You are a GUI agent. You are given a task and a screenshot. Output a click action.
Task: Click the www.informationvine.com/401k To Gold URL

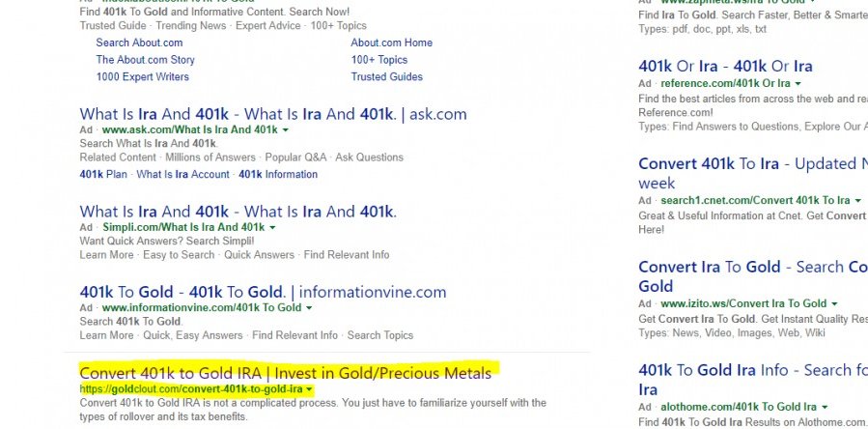[x=202, y=307]
